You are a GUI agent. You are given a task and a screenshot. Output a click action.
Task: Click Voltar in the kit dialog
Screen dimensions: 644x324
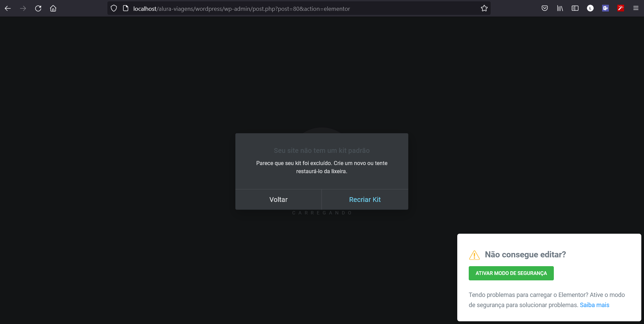click(279, 200)
